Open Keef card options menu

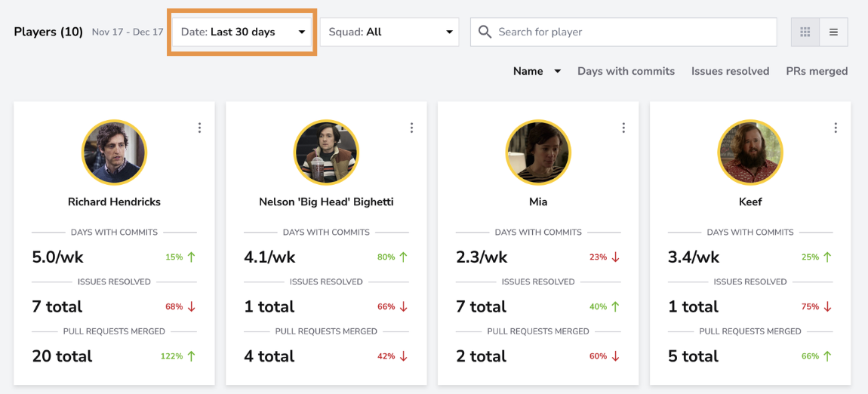click(836, 128)
